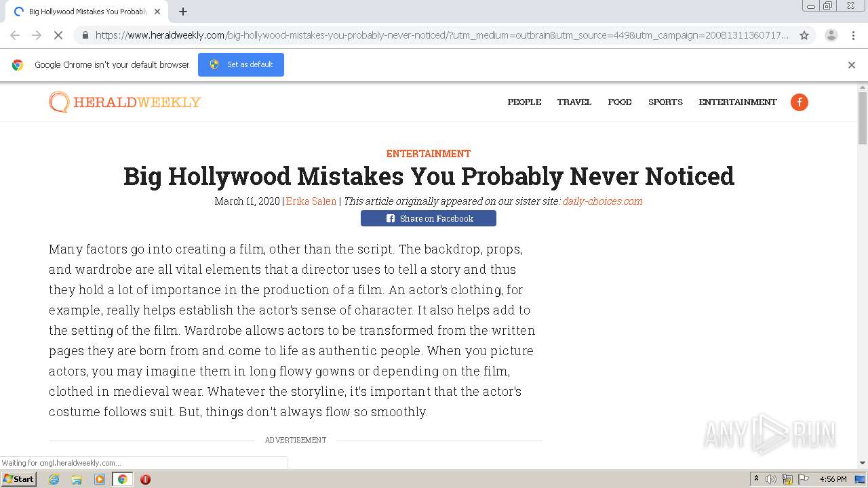Click the volume speaker tray icon
This screenshot has height=488, width=868.
[x=771, y=479]
